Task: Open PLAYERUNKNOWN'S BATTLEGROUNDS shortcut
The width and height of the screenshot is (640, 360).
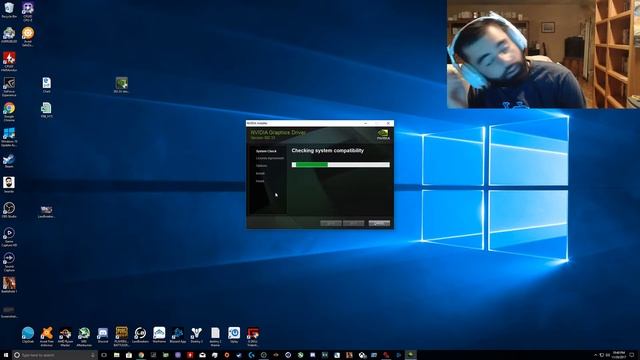Action: pos(122,336)
